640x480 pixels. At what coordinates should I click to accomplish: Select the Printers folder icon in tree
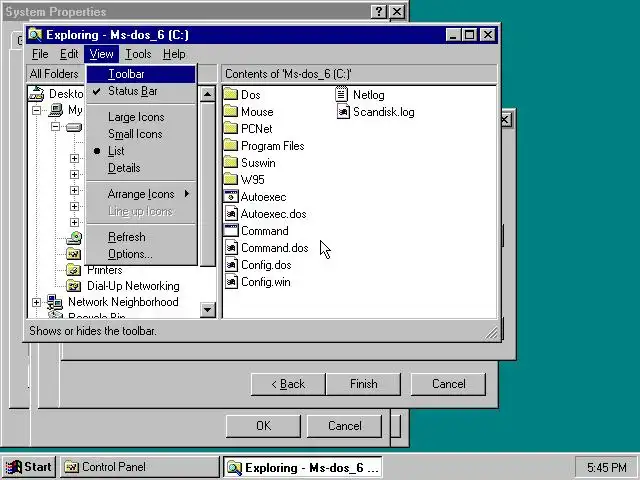pos(74,270)
